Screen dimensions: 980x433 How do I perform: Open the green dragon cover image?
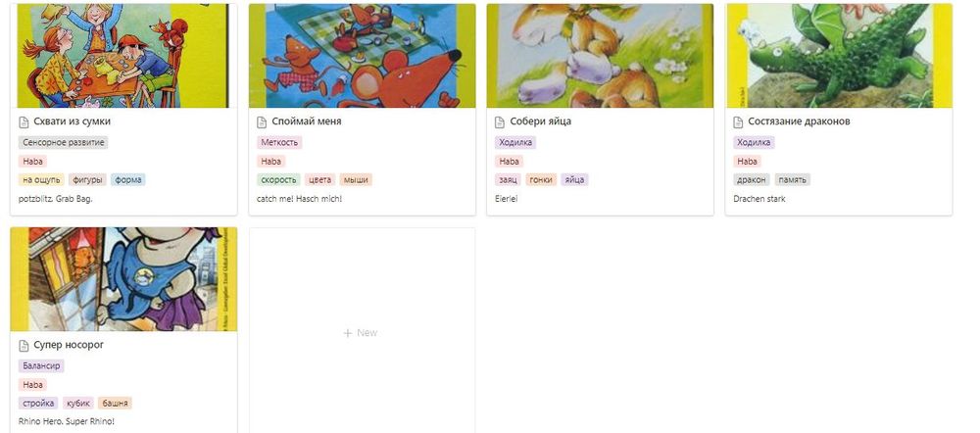click(839, 56)
